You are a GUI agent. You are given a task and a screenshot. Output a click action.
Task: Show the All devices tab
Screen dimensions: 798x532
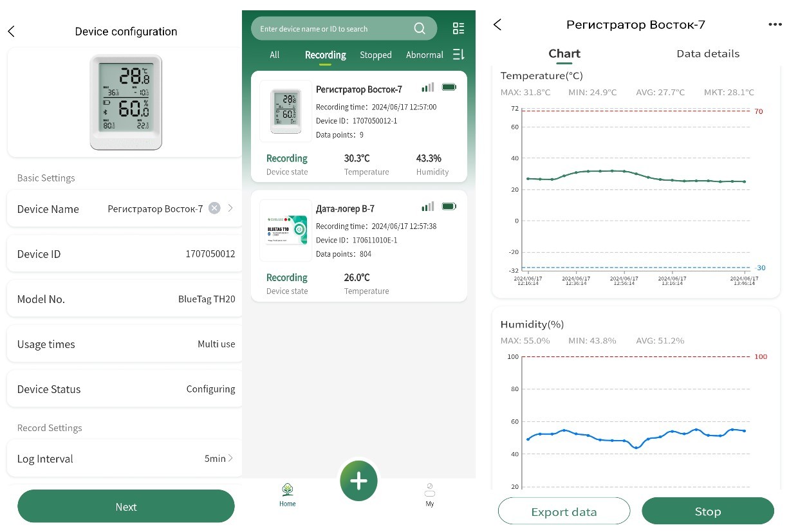tap(275, 55)
